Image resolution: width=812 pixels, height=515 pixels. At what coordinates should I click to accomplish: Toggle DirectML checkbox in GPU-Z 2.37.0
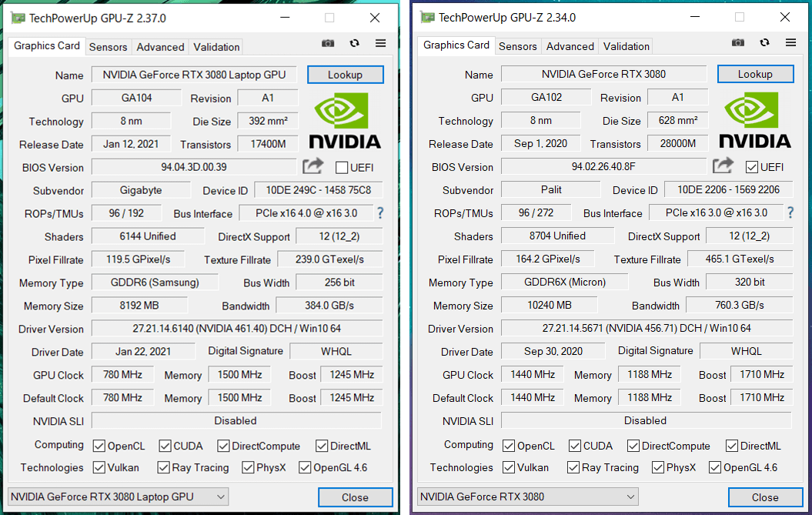click(x=322, y=446)
